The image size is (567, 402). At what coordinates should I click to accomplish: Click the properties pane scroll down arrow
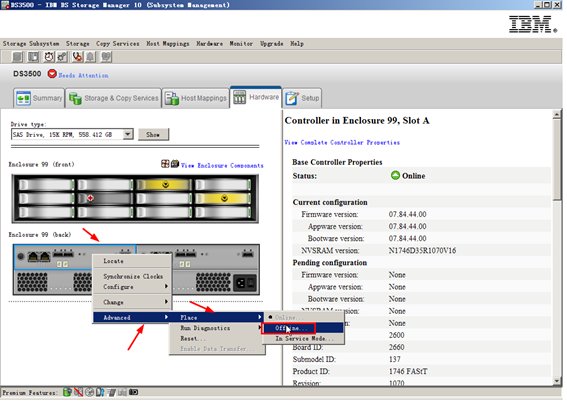click(x=557, y=381)
